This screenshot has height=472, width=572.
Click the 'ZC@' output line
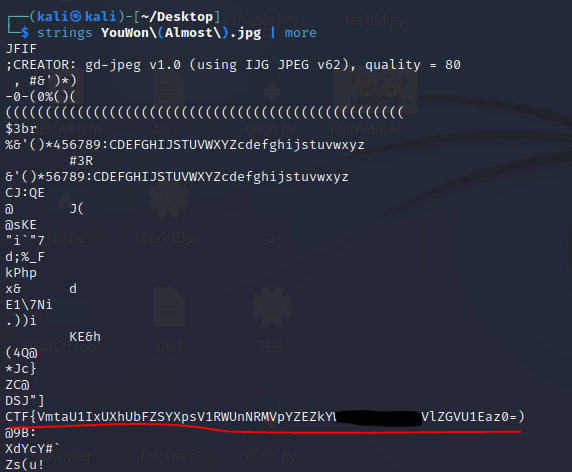pyautogui.click(x=17, y=385)
